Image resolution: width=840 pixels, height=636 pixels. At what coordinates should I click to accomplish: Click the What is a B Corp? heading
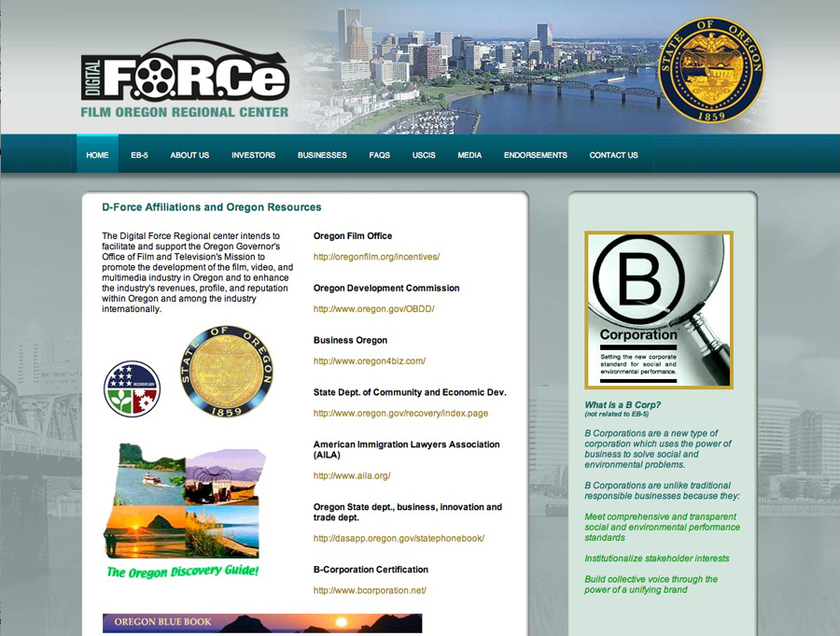tap(623, 405)
